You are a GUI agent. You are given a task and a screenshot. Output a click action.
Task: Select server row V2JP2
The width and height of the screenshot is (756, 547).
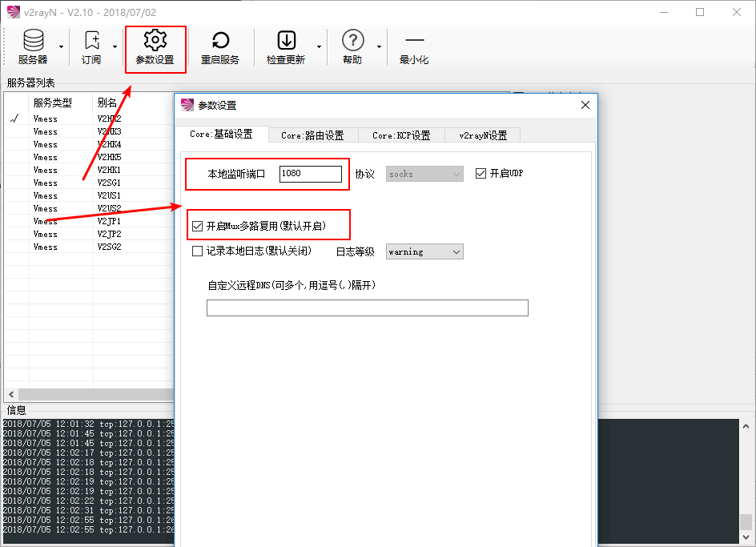point(89,234)
